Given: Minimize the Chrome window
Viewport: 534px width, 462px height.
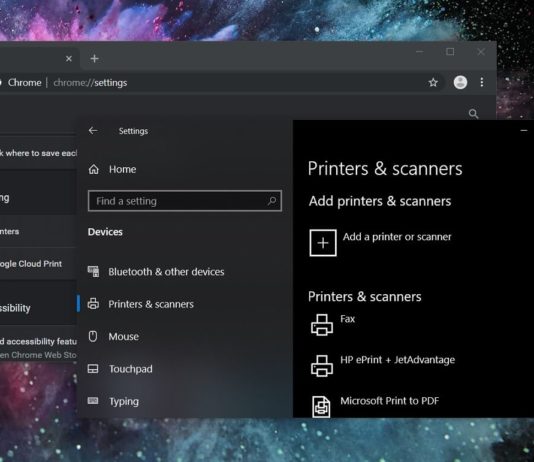Looking at the screenshot, I should pos(420,52).
